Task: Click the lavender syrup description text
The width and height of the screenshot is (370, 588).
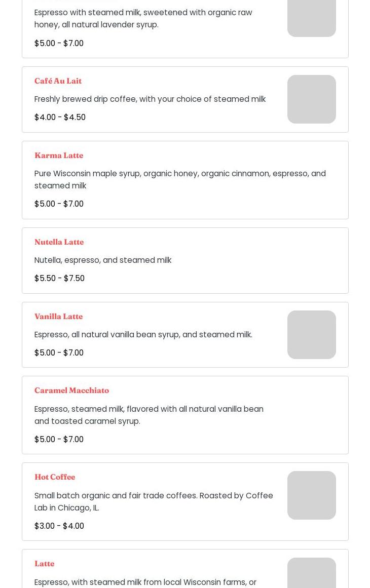Action: (x=143, y=19)
